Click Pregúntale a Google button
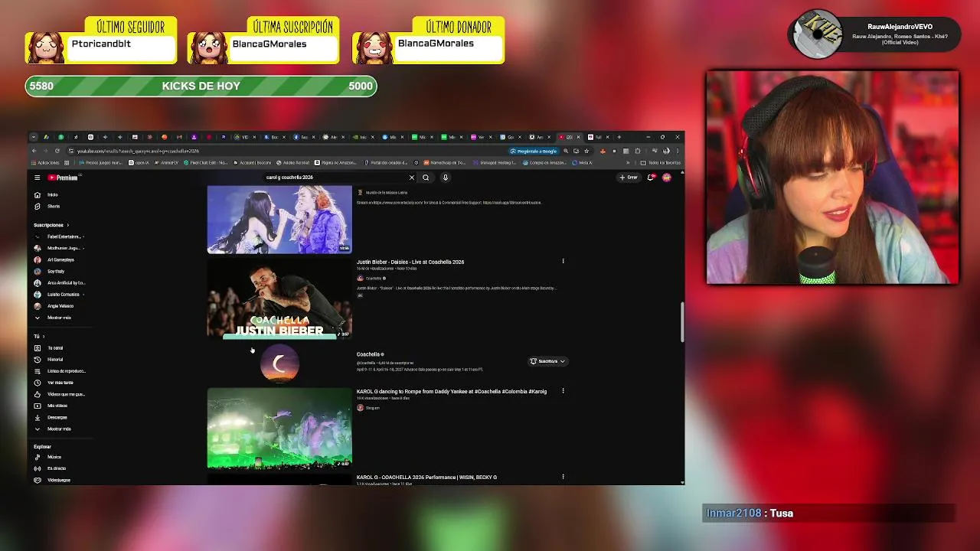Viewport: 980px width, 551px height. pyautogui.click(x=533, y=151)
